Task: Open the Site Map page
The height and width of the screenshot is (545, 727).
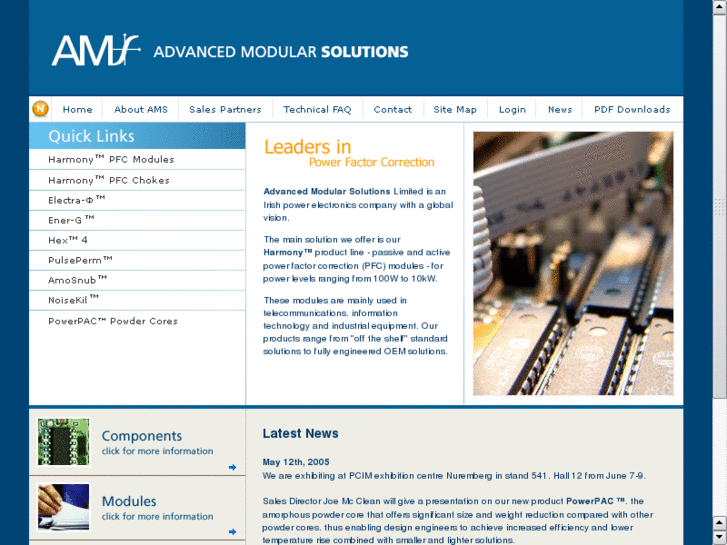Action: coord(455,109)
